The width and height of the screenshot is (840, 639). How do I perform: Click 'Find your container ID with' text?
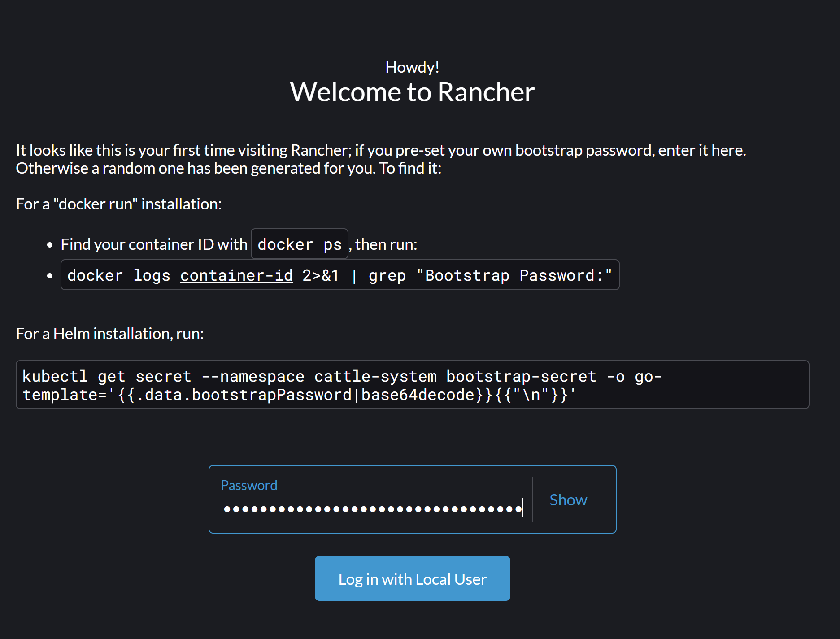[154, 244]
